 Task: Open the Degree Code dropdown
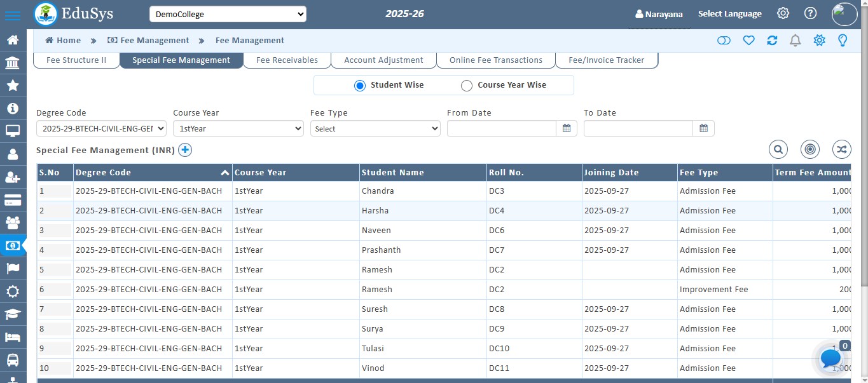[100, 128]
